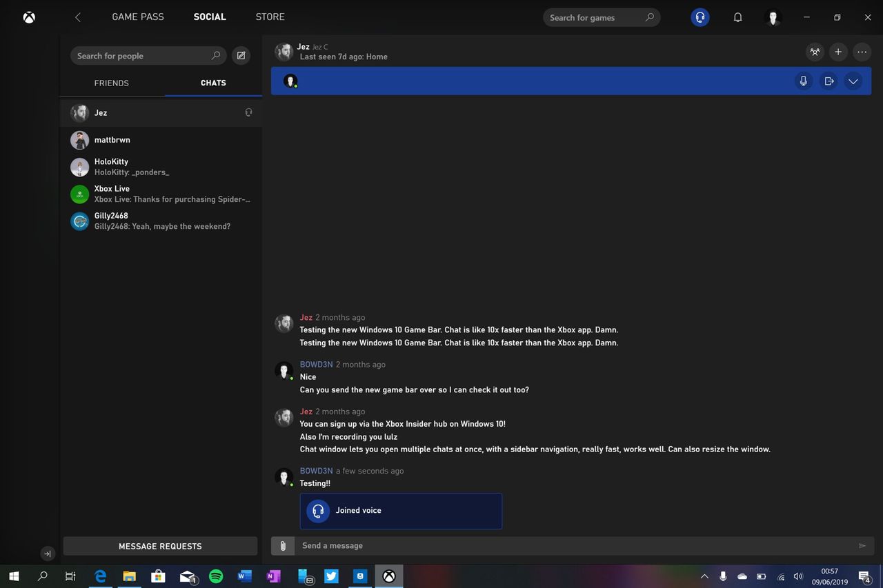Open the Windows Start menu
This screenshot has width=883, height=588.
click(14, 576)
